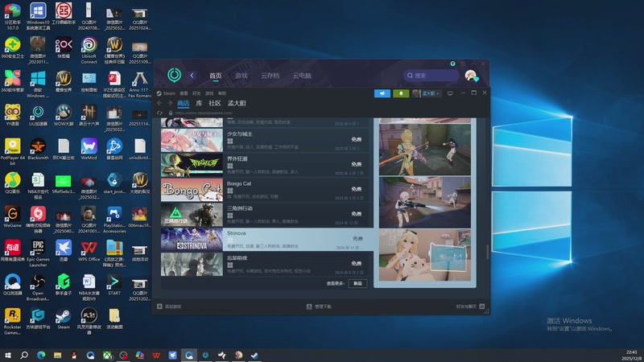Click the UU accelerator logo in its header
This screenshot has height=362, width=644.
click(174, 75)
